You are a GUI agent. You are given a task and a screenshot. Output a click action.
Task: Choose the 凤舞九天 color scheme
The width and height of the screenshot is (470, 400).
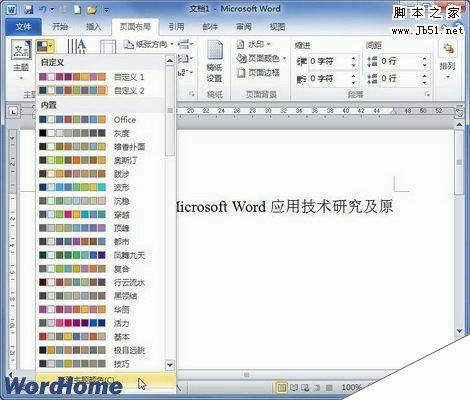click(100, 255)
